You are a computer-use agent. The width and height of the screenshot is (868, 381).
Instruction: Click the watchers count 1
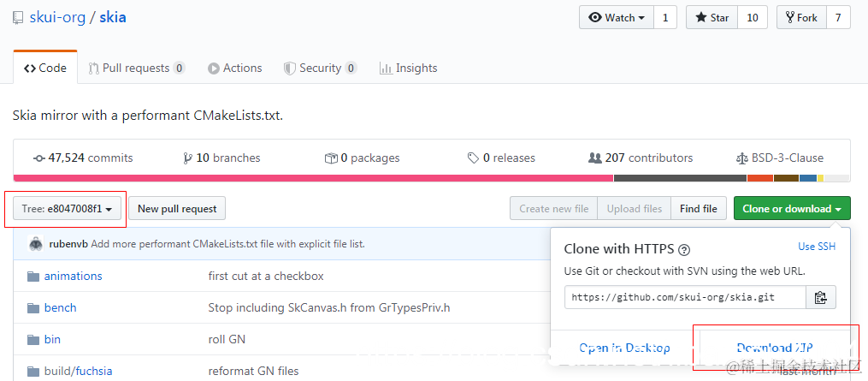(x=665, y=18)
